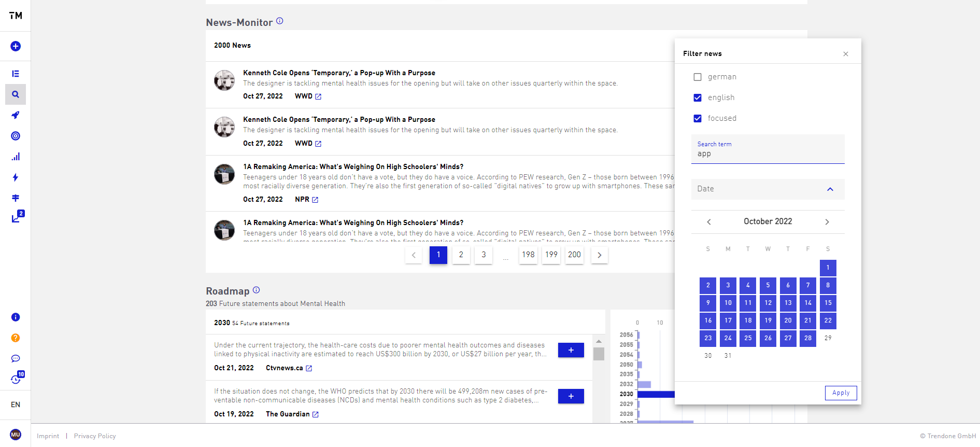The width and height of the screenshot is (980, 447).
Task: Open the signpost sidebar icon
Action: tap(16, 198)
